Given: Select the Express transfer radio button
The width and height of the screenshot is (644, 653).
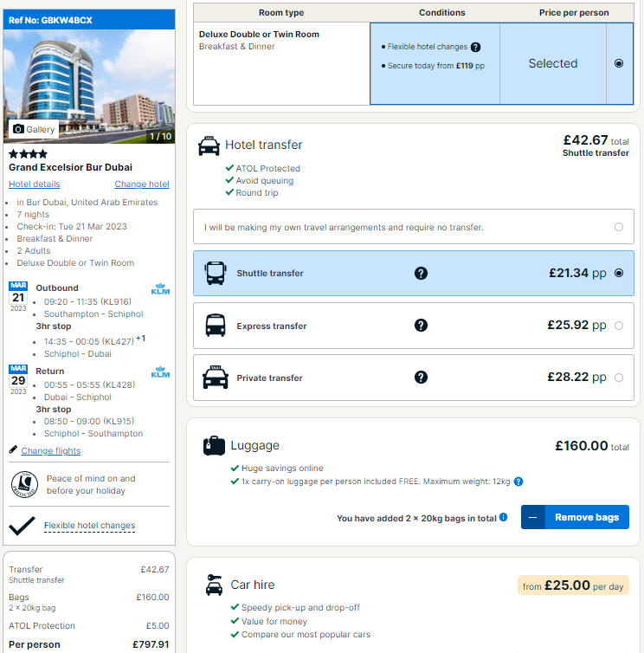Looking at the screenshot, I should 619,326.
